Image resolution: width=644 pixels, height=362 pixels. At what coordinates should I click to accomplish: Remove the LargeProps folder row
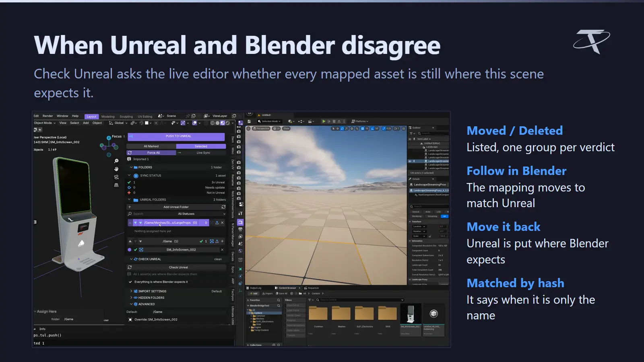tap(222, 223)
